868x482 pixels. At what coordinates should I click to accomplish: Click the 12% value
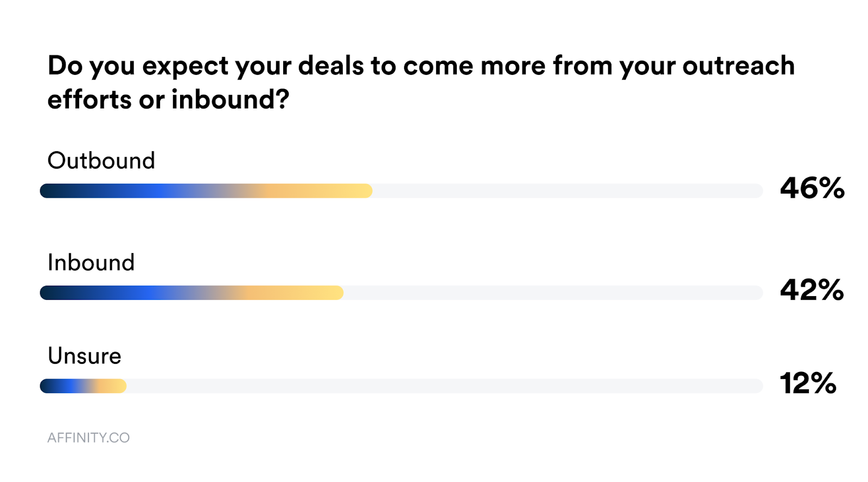click(x=808, y=383)
